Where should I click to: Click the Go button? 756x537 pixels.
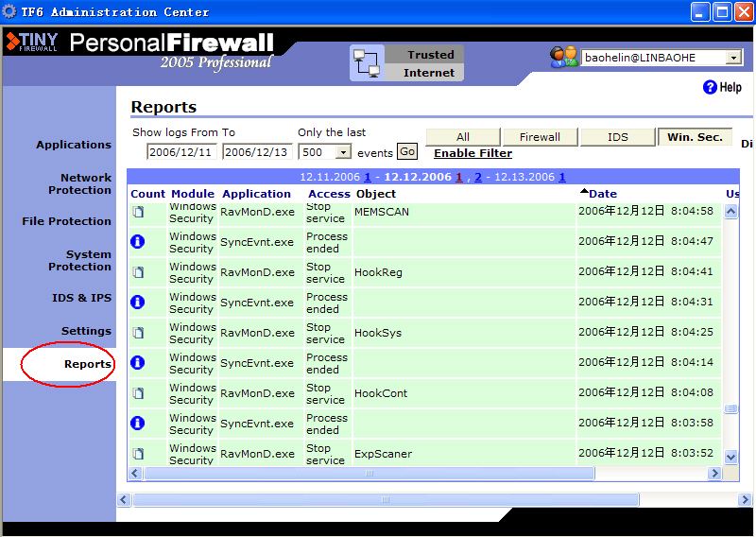point(407,151)
